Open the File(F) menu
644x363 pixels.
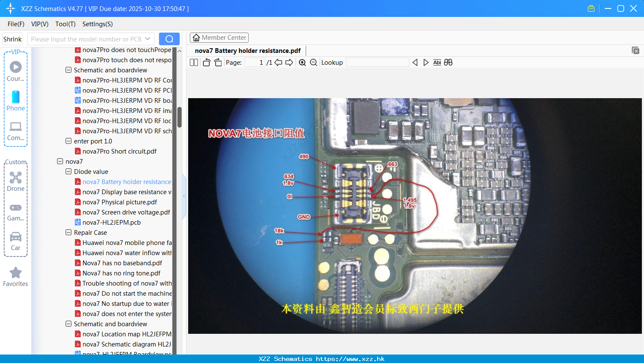point(16,24)
